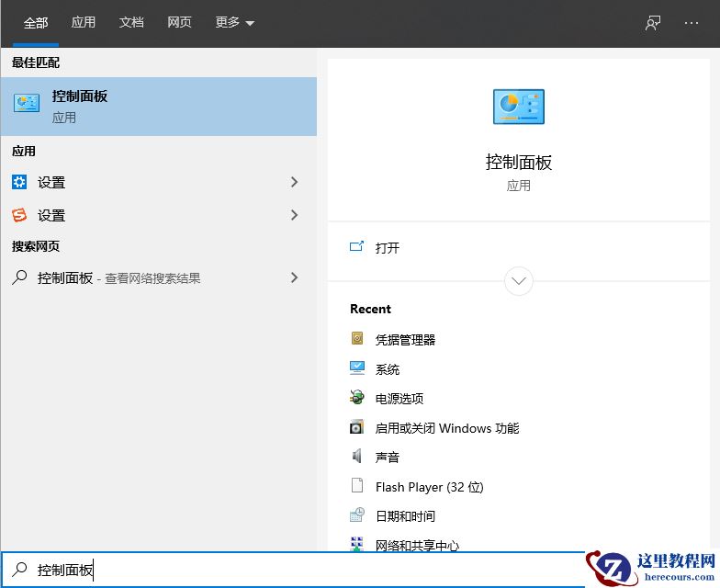Click the Flash Player document icon

(x=357, y=485)
